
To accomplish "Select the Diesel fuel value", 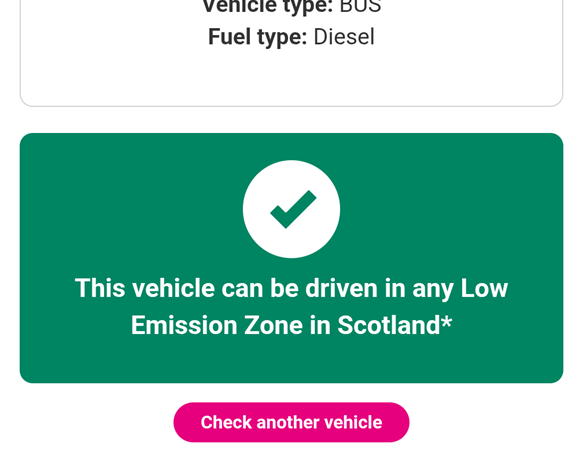I will coord(344,37).
